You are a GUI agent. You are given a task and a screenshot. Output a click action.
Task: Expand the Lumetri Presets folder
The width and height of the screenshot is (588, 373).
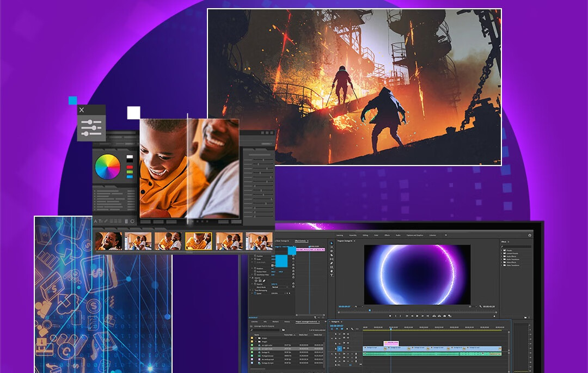click(502, 253)
